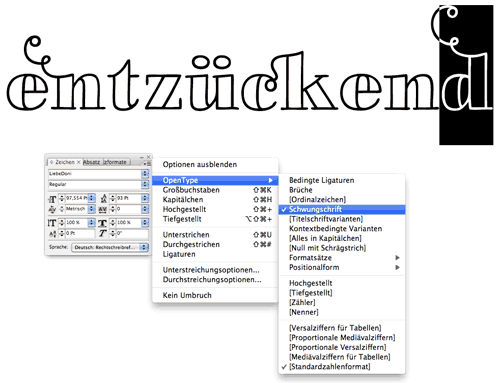The image size is (500, 383).
Task: Switch to the Zeichen tab
Action: (x=65, y=162)
